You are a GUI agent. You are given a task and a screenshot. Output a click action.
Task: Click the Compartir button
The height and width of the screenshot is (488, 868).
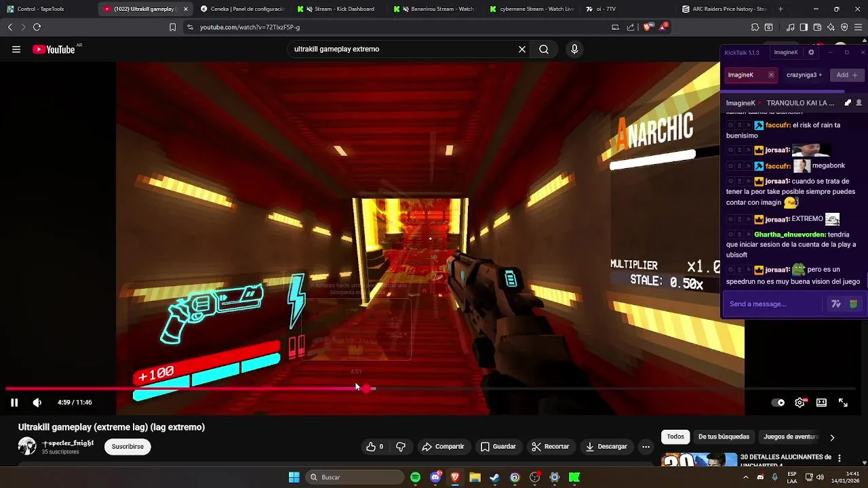coord(443,447)
